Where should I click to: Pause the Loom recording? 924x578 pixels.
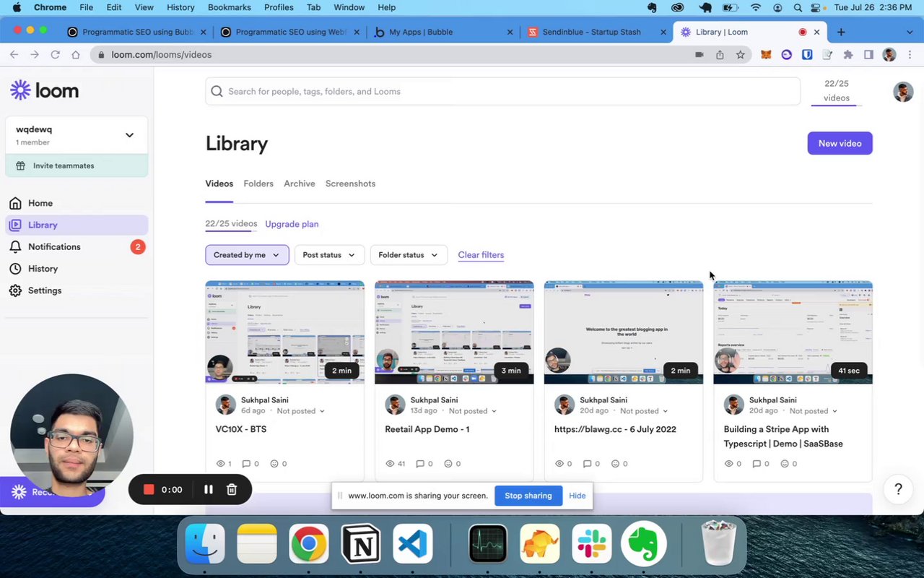208,489
